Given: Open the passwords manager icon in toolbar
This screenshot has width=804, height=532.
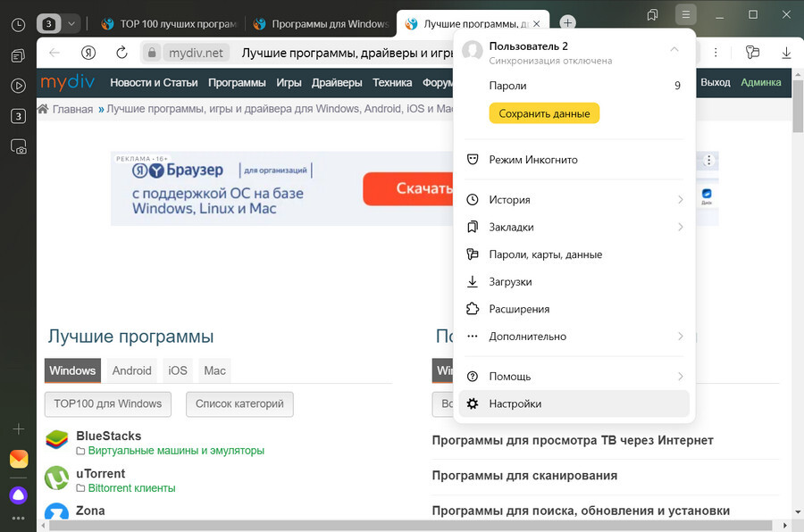Looking at the screenshot, I should pyautogui.click(x=752, y=53).
